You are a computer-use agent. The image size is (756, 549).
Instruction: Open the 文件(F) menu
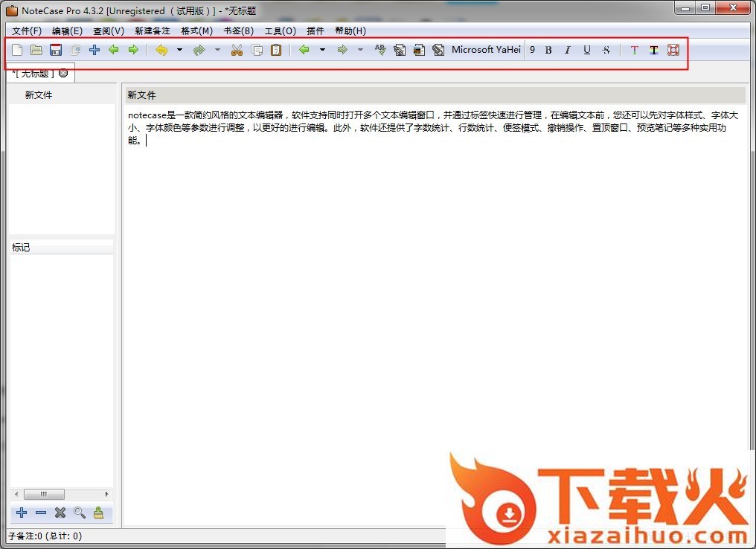pyautogui.click(x=27, y=30)
